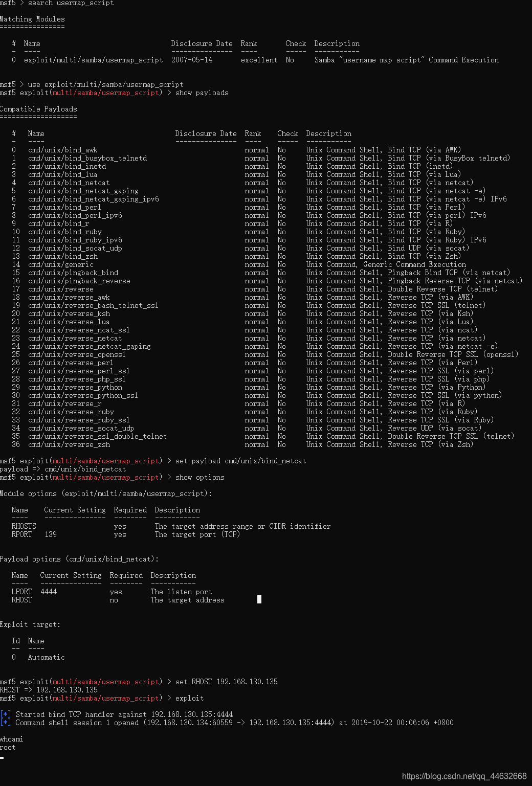Image resolution: width=532 pixels, height=786 pixels.
Task: Click the timestamp '2019-10-22 00:06:06 +0800'
Action: (402, 723)
